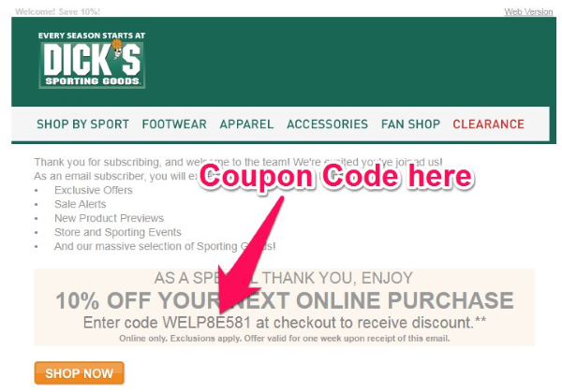Click the pink Coupon Code here annotation

335,176
